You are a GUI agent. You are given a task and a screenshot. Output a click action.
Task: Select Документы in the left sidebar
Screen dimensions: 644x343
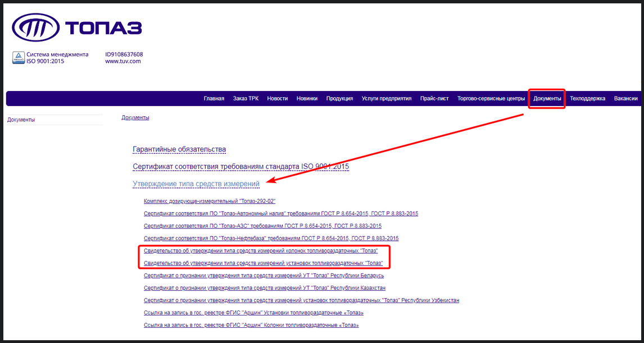(x=21, y=120)
